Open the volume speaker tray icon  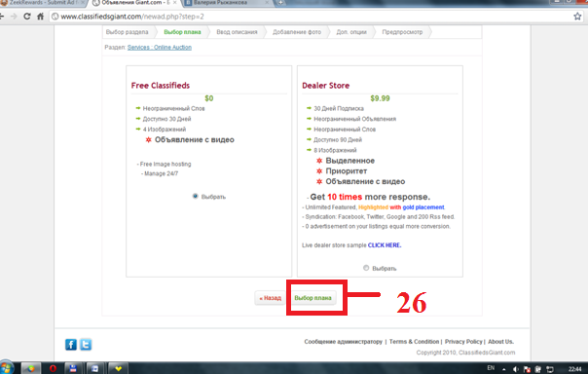(516, 369)
